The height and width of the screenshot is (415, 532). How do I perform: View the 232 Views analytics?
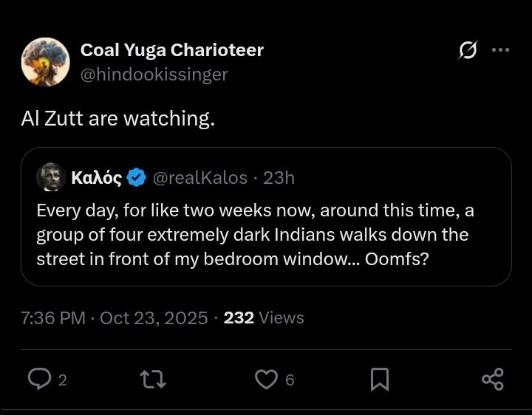(x=264, y=318)
